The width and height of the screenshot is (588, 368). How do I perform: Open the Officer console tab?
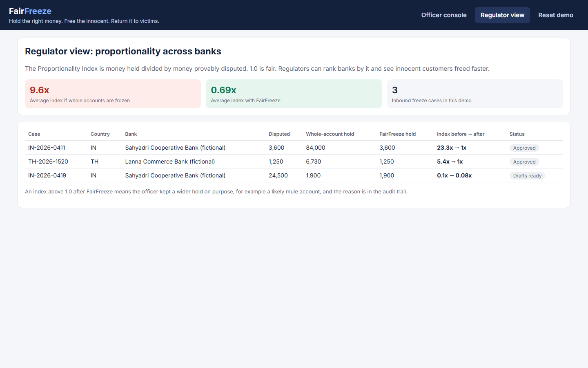coord(444,15)
